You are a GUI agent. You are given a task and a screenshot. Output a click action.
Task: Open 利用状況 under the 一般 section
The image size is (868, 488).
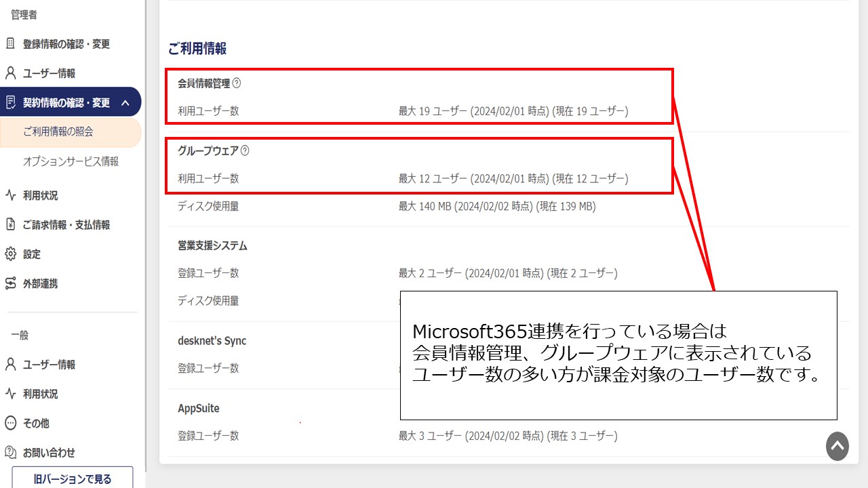point(42,394)
